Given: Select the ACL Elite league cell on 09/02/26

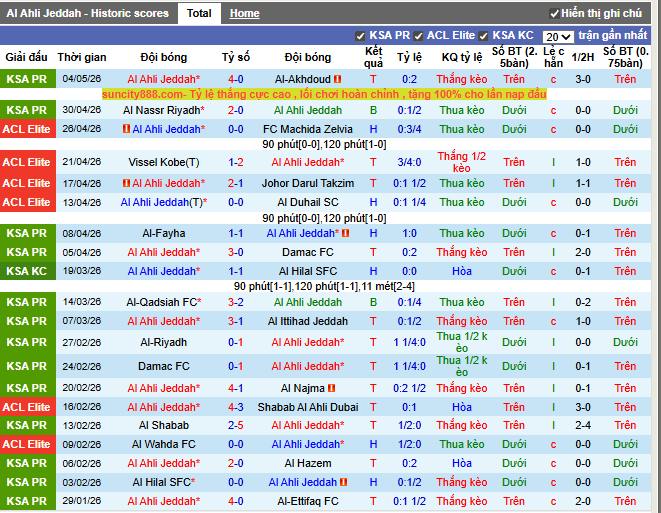Looking at the screenshot, I should (28, 444).
